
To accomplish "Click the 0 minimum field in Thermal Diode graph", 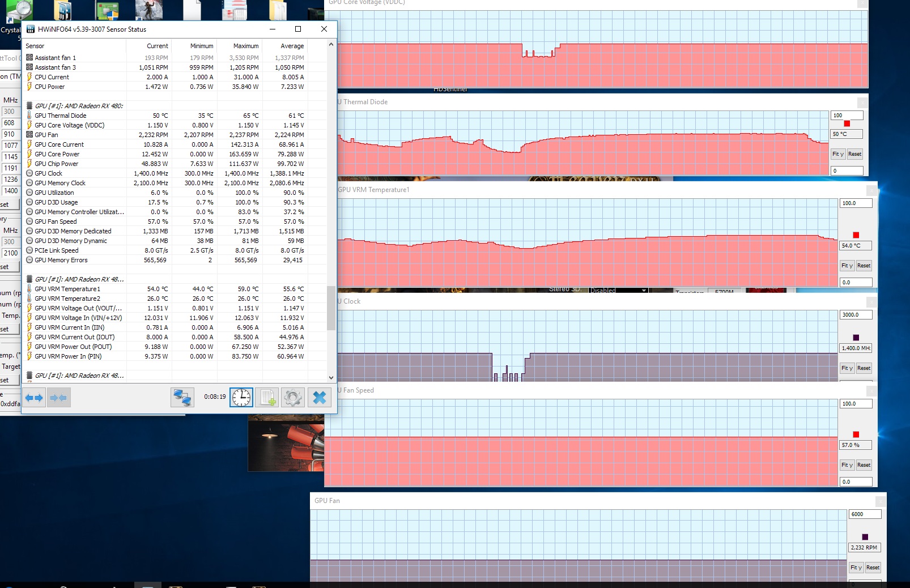I will coord(847,171).
